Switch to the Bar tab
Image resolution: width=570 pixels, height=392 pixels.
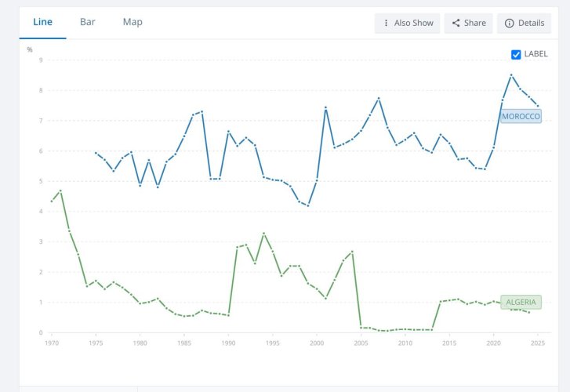click(x=88, y=22)
